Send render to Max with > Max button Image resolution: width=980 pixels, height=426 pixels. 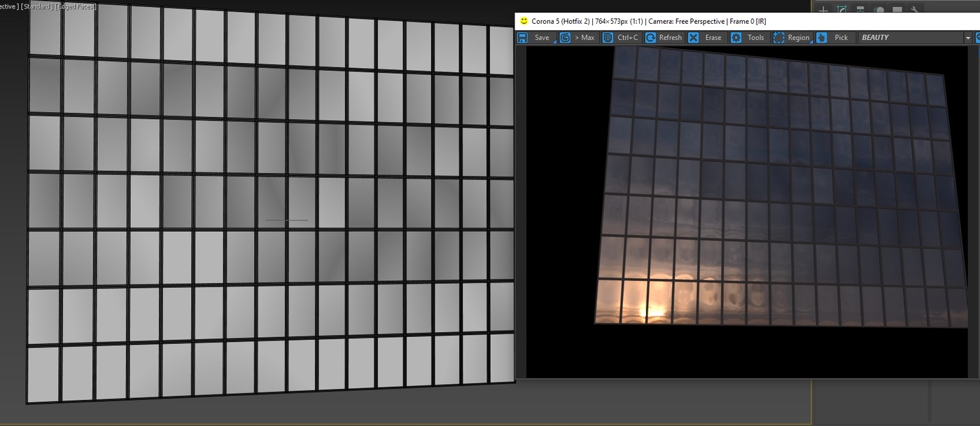click(577, 38)
